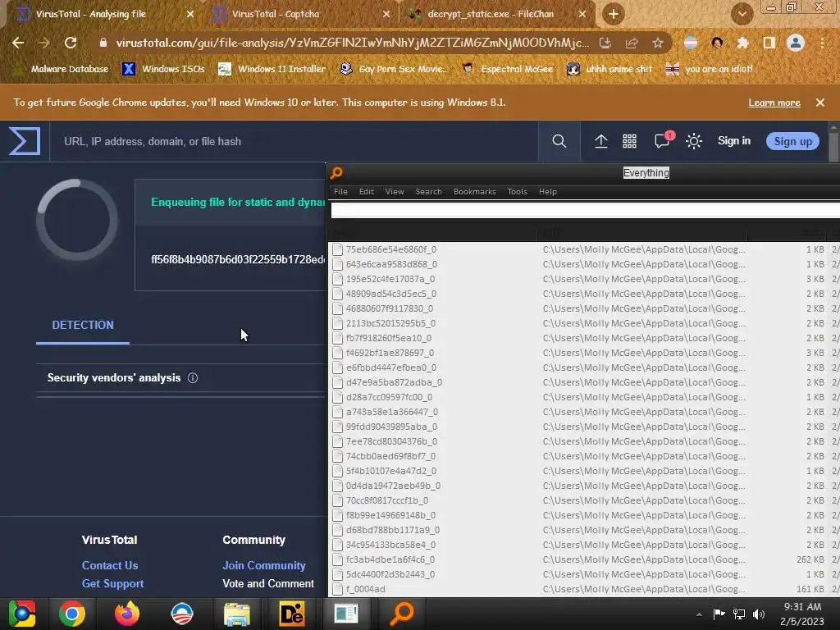Viewport: 840px width, 630px height.
Task: Switch to the VirusTotal - Captcha tab
Action: 276,14
